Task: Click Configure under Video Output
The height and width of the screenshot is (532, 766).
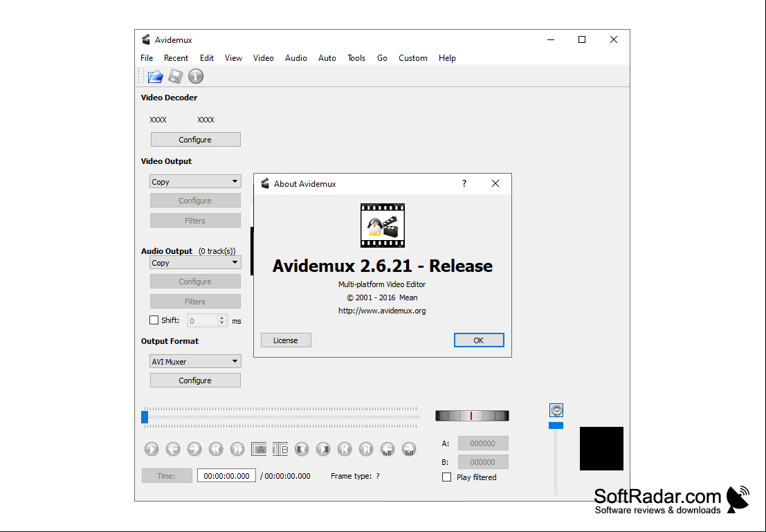Action: click(195, 201)
